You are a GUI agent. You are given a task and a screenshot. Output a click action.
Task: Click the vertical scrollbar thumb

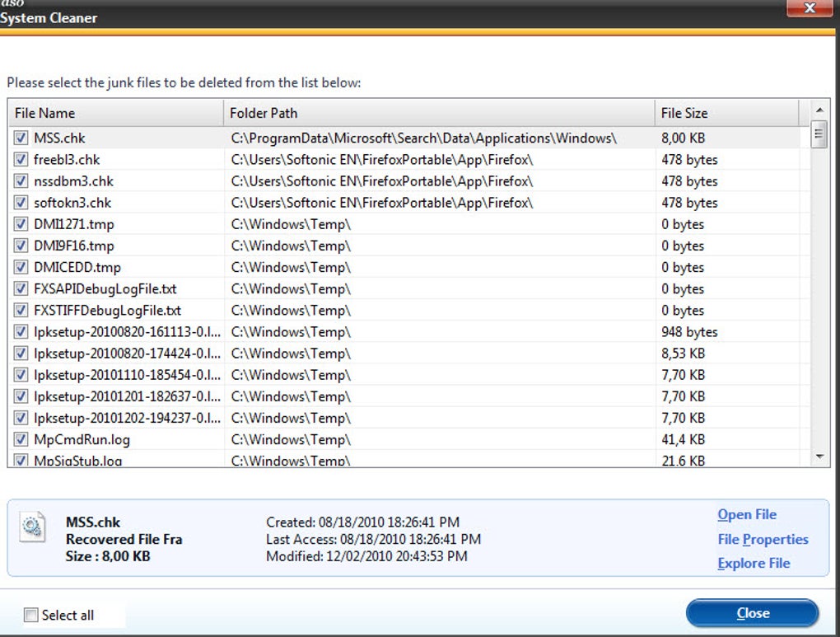tap(819, 134)
